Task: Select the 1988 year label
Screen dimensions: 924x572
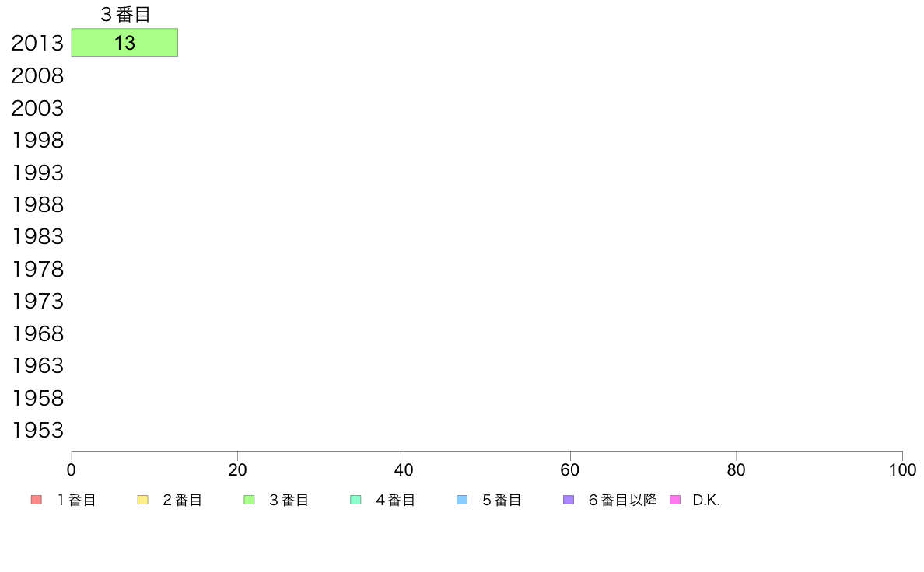Action: 37,205
